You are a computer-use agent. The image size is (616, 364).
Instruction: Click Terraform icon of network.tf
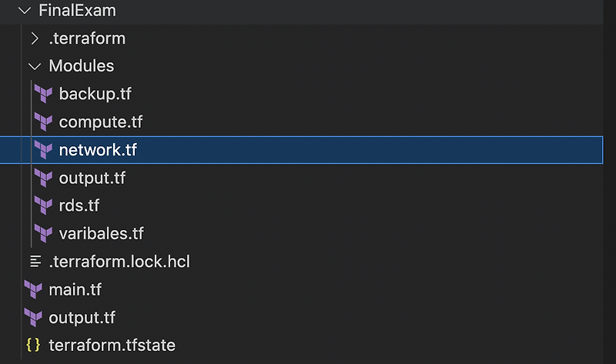43,150
